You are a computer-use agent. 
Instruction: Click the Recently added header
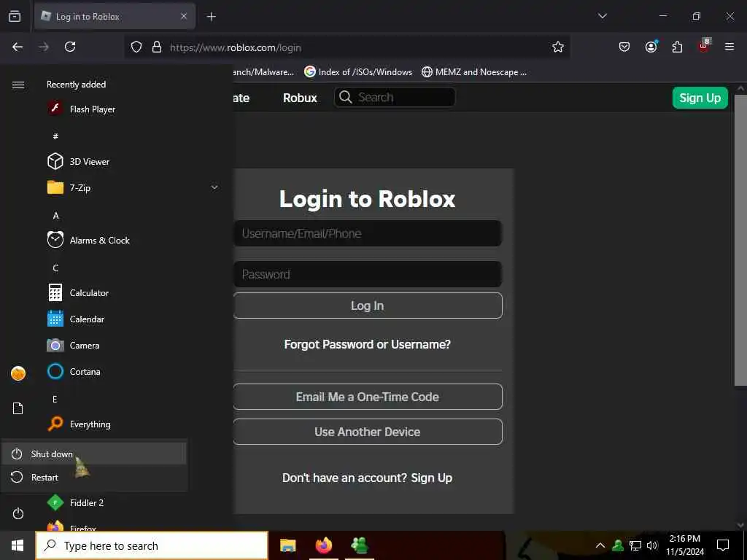[76, 85]
